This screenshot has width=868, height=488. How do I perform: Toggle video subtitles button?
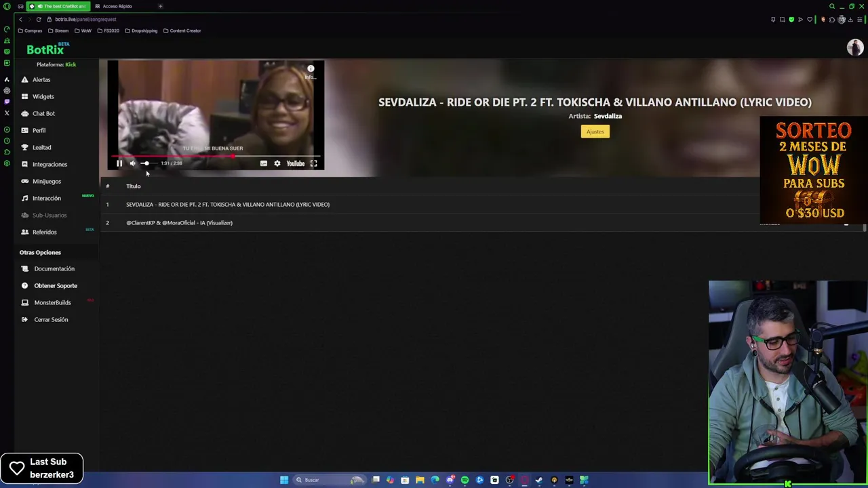264,163
